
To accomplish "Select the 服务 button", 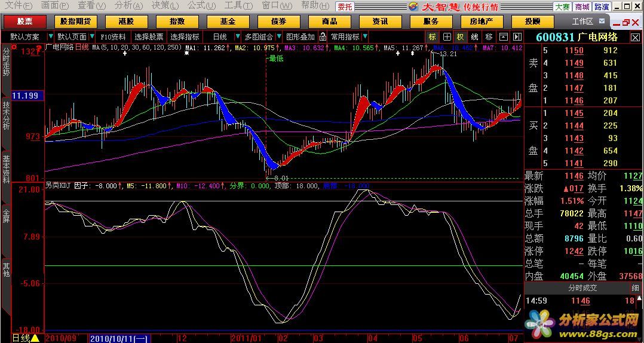I will pyautogui.click(x=431, y=22).
